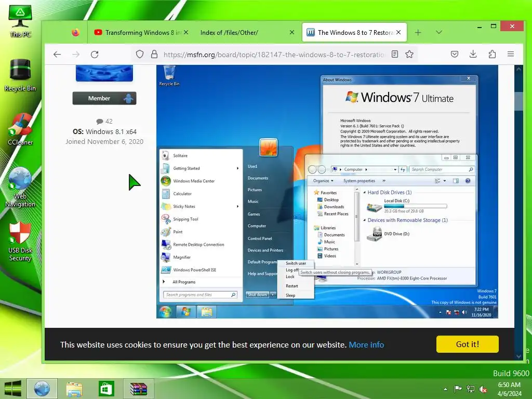Screen dimensions: 532x399
Task: Close the Index of /files/Other/ tab
Action: pyautogui.click(x=292, y=32)
